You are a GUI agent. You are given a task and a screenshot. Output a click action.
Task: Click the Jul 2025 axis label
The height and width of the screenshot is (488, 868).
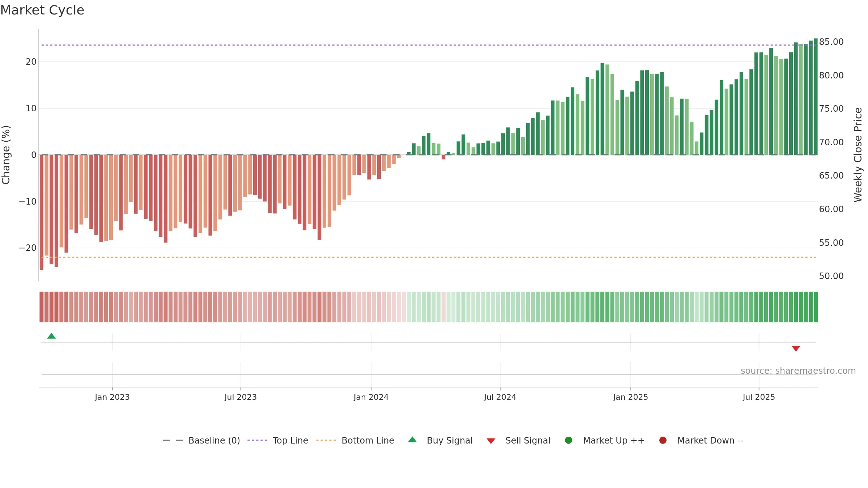(759, 397)
